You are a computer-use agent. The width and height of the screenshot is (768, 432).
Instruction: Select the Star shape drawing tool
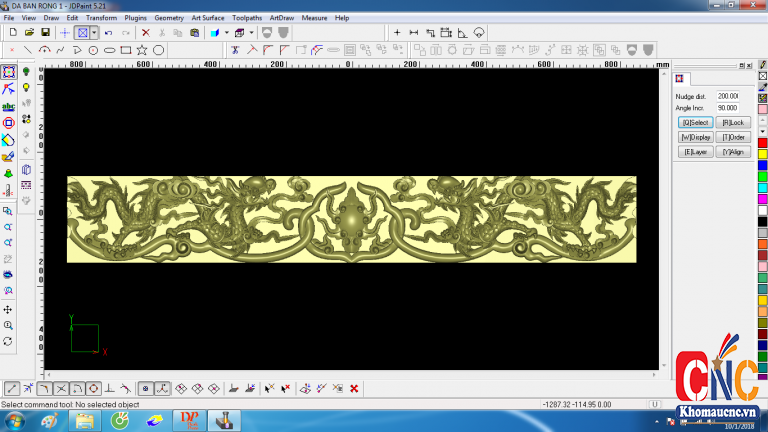coord(142,49)
